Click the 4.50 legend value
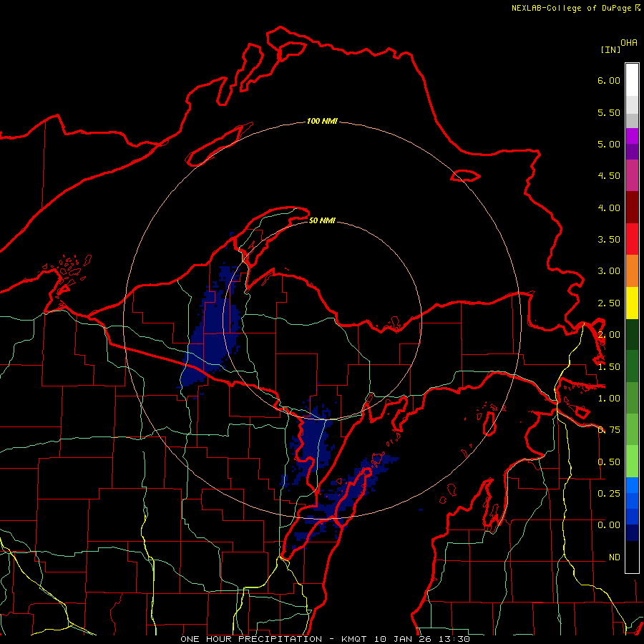This screenshot has width=644, height=644. pos(609,176)
